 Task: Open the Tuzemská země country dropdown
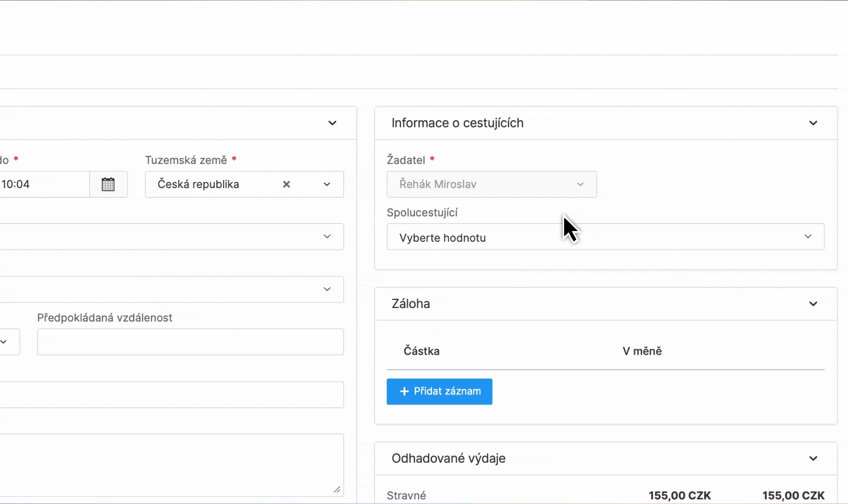326,184
